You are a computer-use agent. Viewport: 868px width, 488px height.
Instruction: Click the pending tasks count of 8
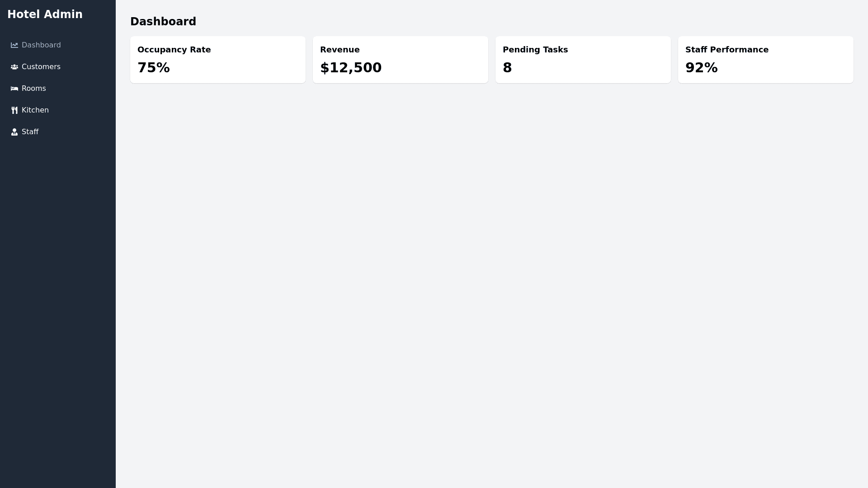click(507, 67)
